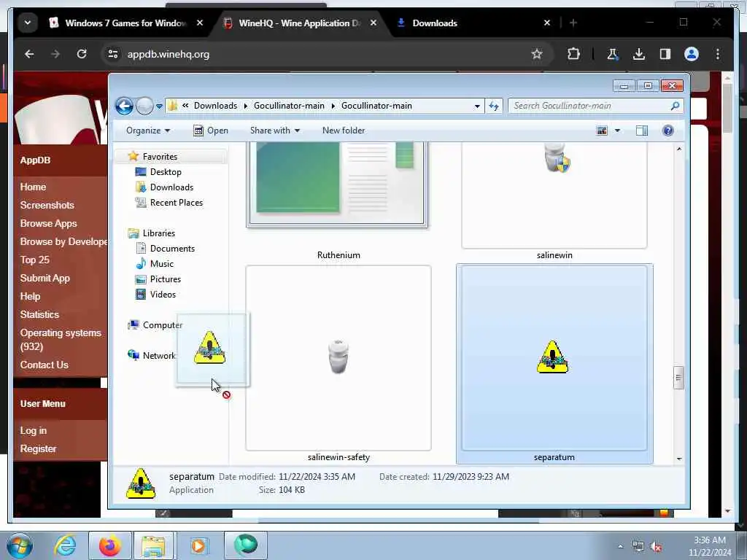Select the salinewin-safety file icon
Screen dimensions: 747x560
338,357
